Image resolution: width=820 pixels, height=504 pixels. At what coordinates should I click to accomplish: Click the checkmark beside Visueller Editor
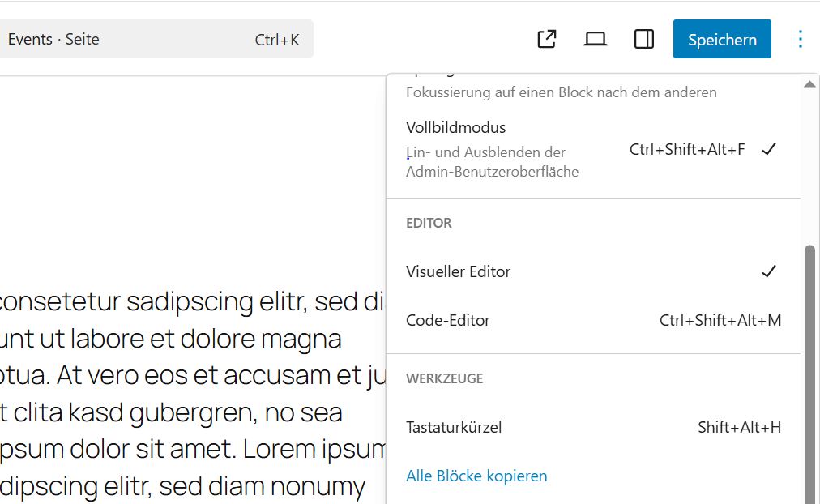pyautogui.click(x=769, y=271)
